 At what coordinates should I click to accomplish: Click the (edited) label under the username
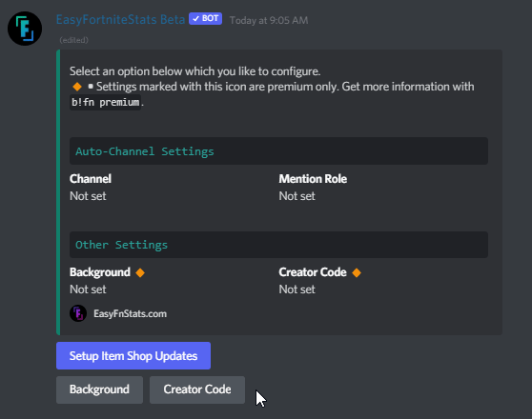tap(74, 40)
